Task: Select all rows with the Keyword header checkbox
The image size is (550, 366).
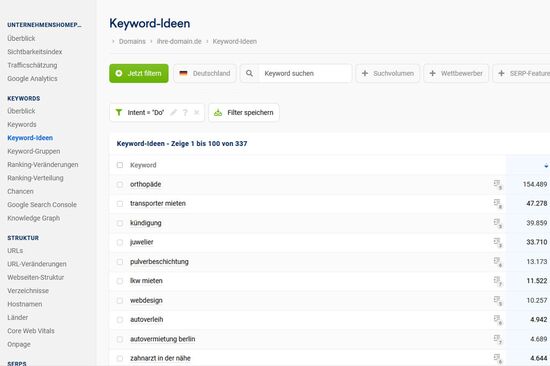Action: point(120,165)
